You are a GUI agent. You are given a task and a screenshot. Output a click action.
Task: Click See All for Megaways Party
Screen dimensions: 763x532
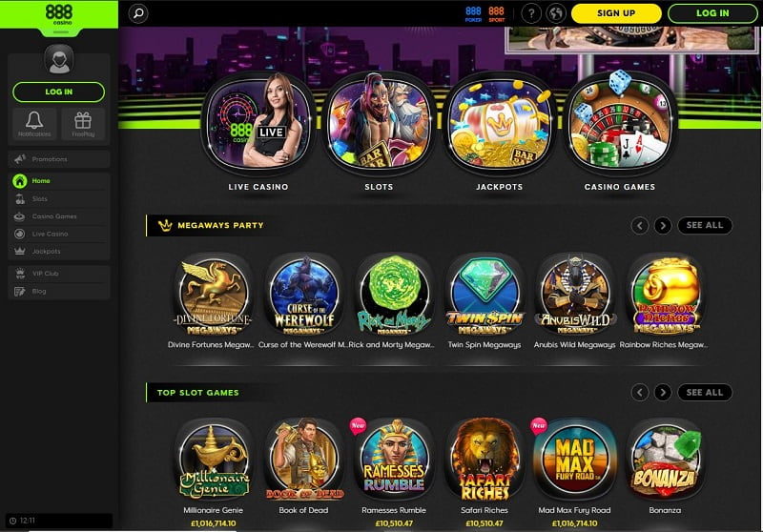pos(705,225)
